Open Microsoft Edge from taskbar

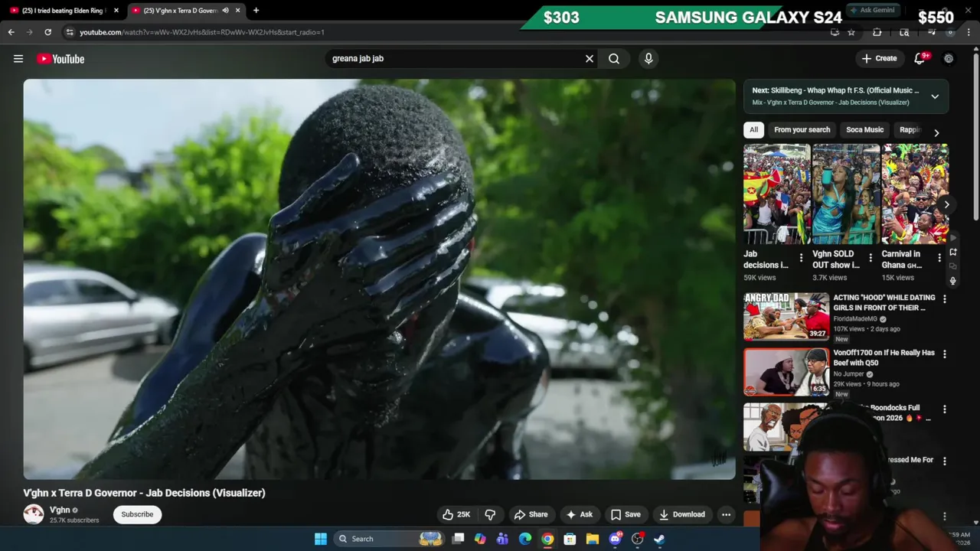click(x=525, y=539)
